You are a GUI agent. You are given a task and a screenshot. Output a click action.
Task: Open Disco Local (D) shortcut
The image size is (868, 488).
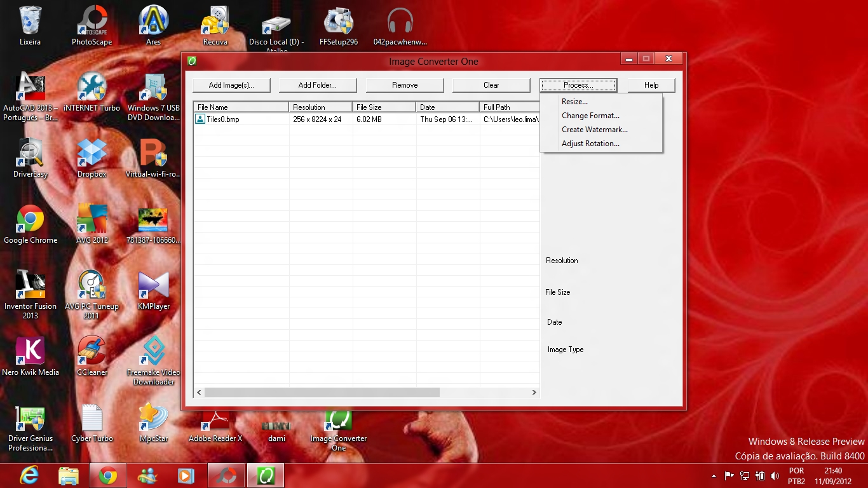click(276, 29)
